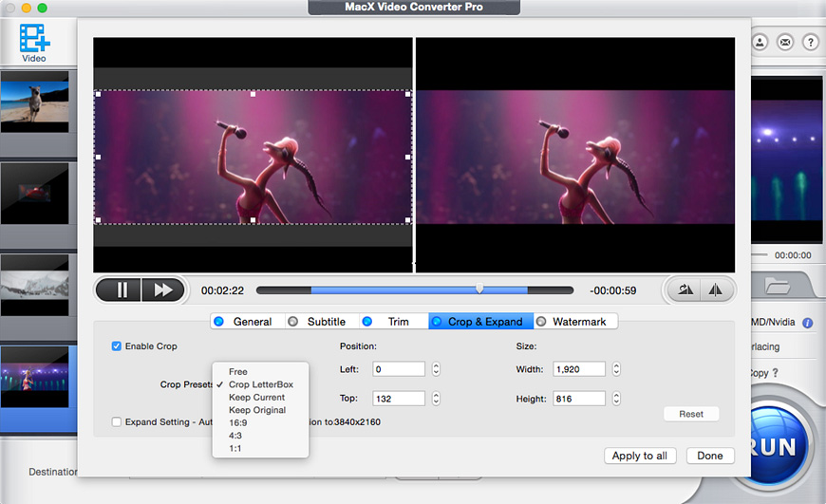Image resolution: width=826 pixels, height=504 pixels.
Task: Click the playback progress slider handle
Action: pyautogui.click(x=479, y=289)
